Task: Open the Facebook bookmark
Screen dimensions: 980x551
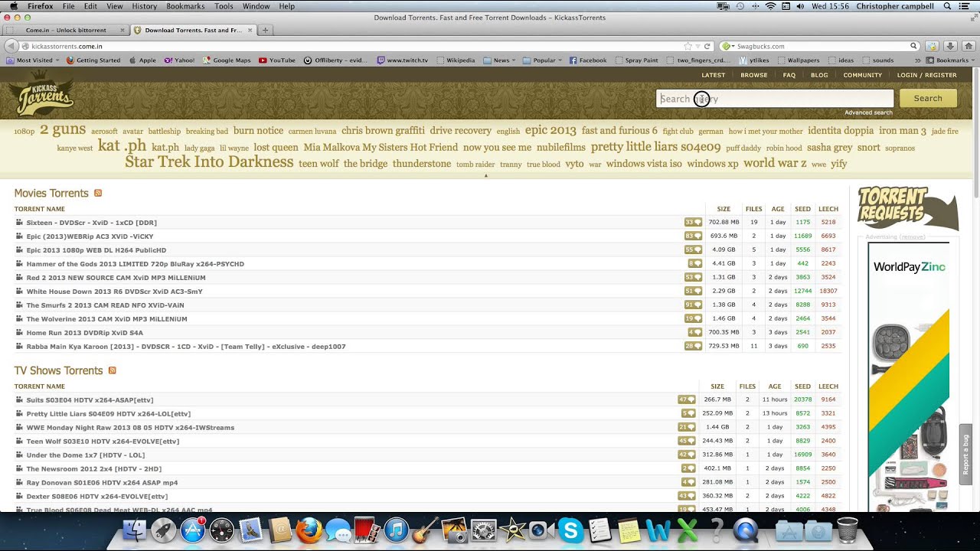Action: (587, 60)
